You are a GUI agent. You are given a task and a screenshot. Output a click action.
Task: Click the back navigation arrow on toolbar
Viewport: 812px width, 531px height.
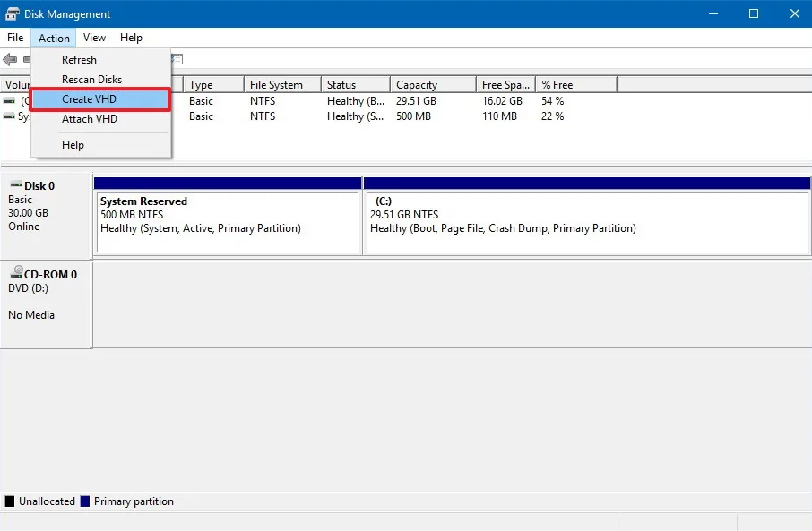pyautogui.click(x=11, y=59)
